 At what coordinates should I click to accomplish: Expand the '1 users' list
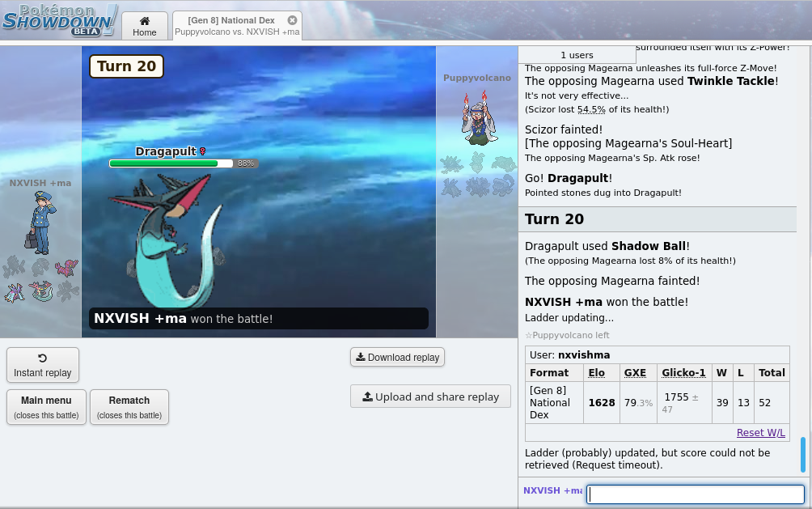(x=577, y=55)
